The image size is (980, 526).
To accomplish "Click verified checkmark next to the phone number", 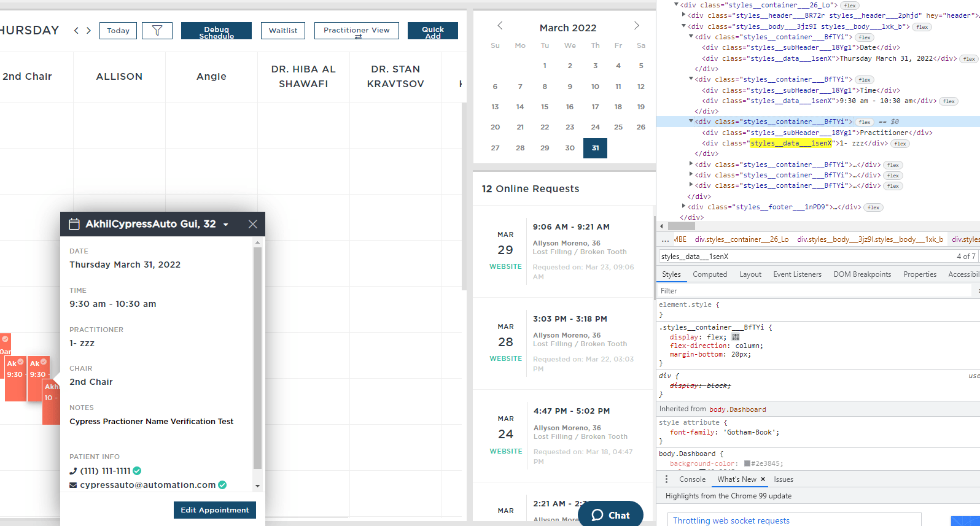I will pyautogui.click(x=137, y=471).
